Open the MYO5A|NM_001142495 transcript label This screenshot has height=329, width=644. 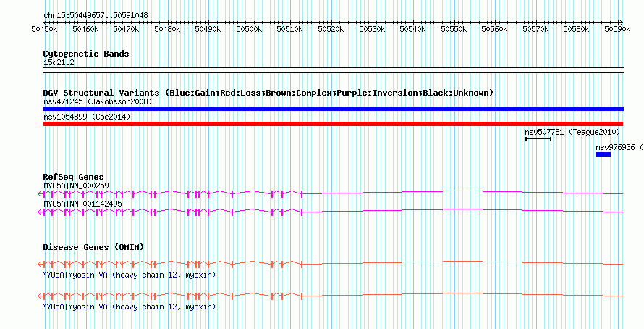click(82, 204)
